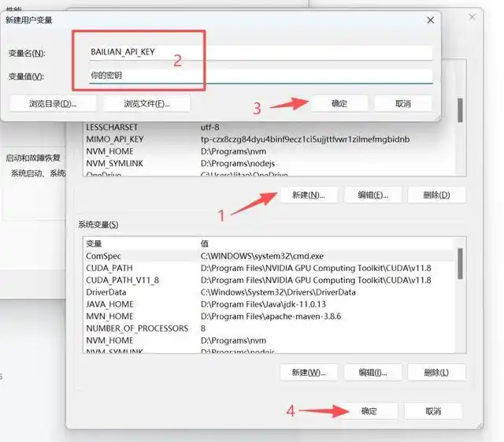Viewport: 504px width, 442px height.
Task: Click 新建(W) for system variables
Action: pos(309,373)
